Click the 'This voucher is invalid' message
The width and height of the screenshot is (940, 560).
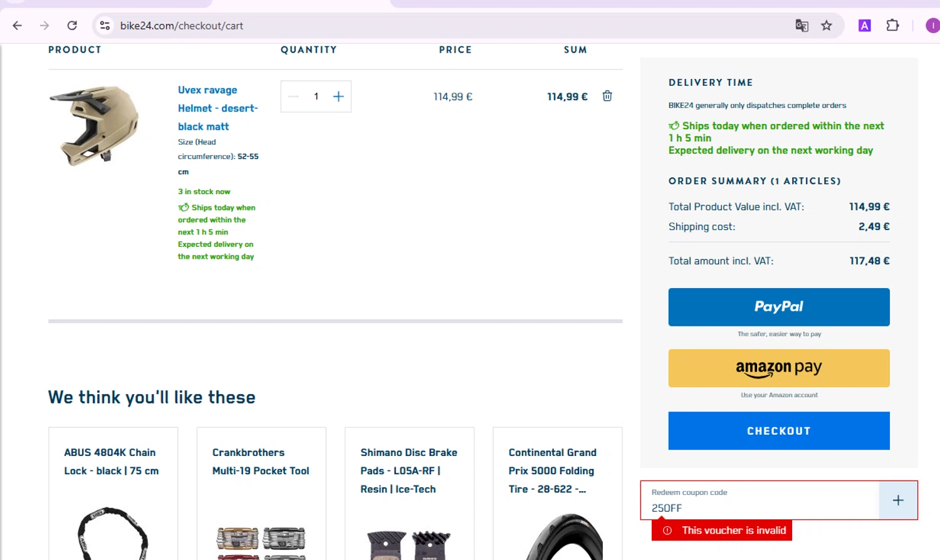point(722,531)
